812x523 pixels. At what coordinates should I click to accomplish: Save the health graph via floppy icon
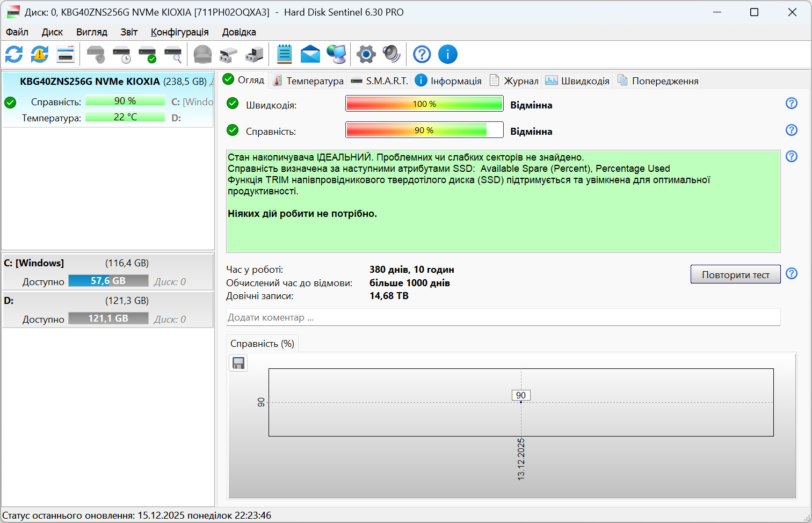pyautogui.click(x=238, y=364)
